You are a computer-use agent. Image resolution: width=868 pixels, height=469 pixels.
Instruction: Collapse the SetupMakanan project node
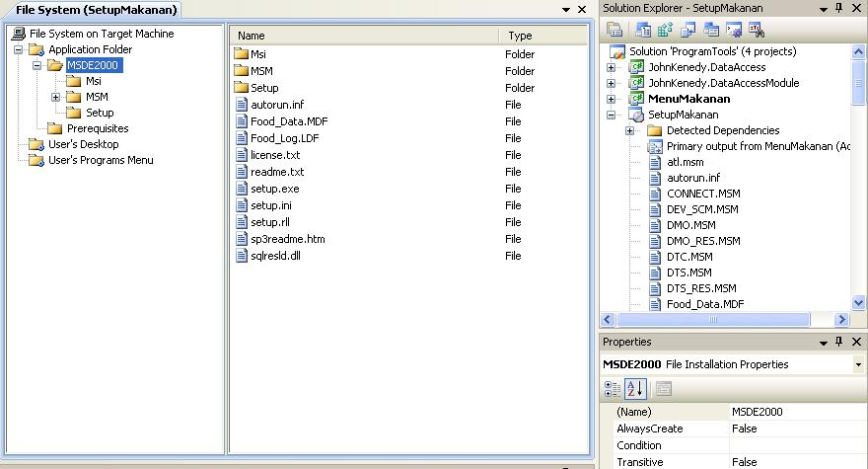point(612,115)
